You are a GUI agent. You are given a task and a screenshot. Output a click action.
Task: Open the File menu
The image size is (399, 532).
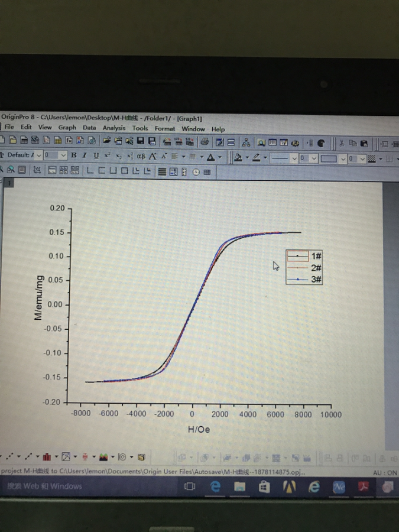9,127
